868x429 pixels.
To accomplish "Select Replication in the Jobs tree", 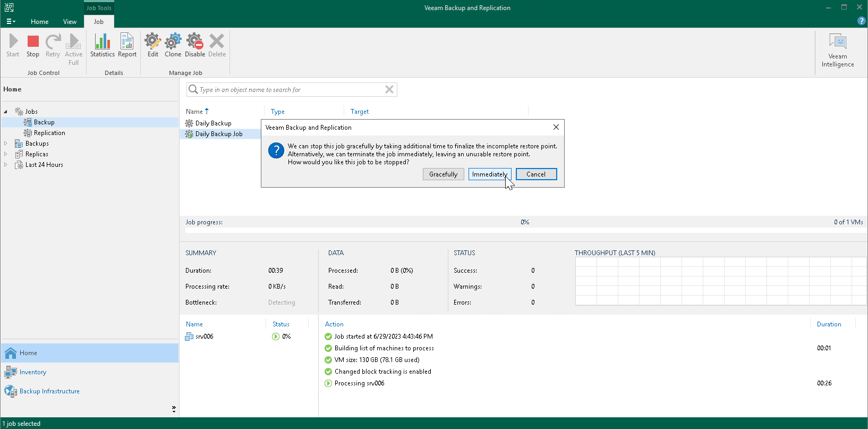I will tap(49, 133).
